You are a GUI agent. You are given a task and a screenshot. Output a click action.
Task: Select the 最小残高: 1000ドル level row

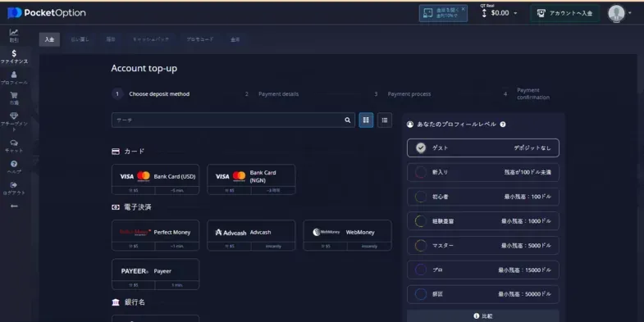point(483,221)
